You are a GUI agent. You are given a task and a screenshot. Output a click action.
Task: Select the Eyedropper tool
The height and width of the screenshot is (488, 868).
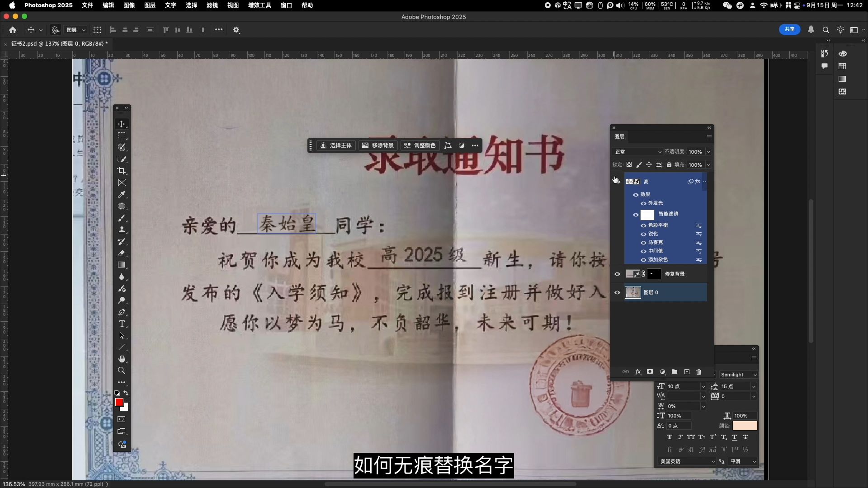point(122,194)
